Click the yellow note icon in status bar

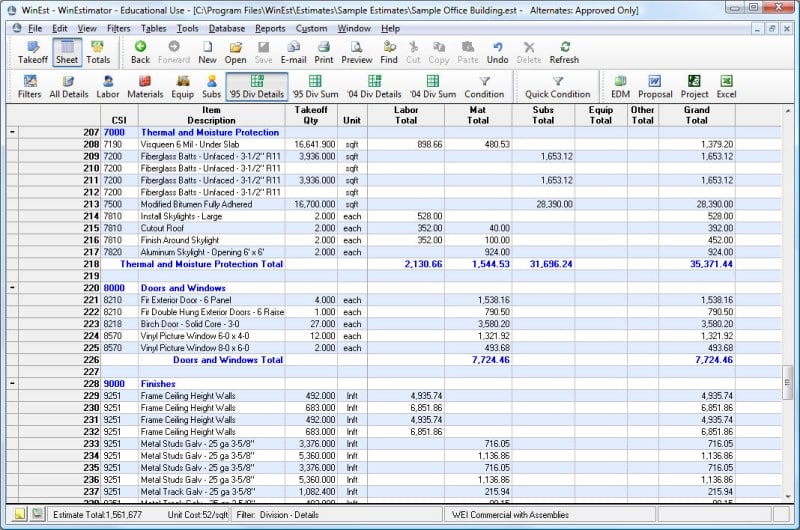(19, 514)
